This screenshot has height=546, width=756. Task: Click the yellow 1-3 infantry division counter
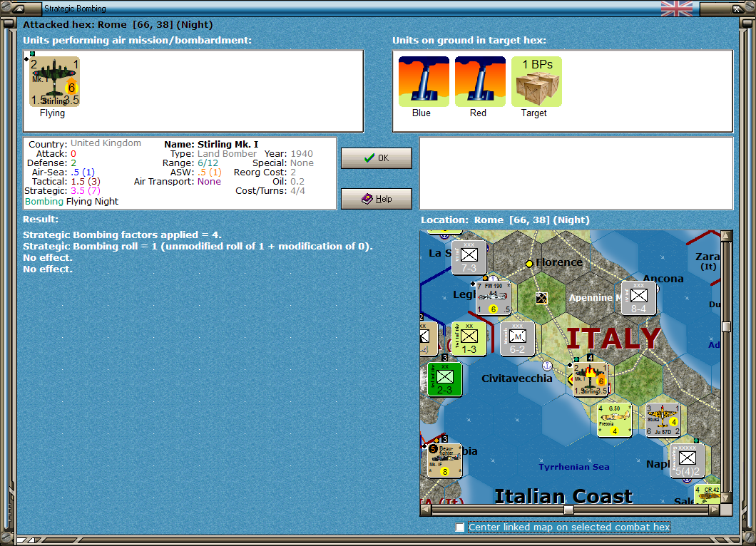(x=469, y=339)
